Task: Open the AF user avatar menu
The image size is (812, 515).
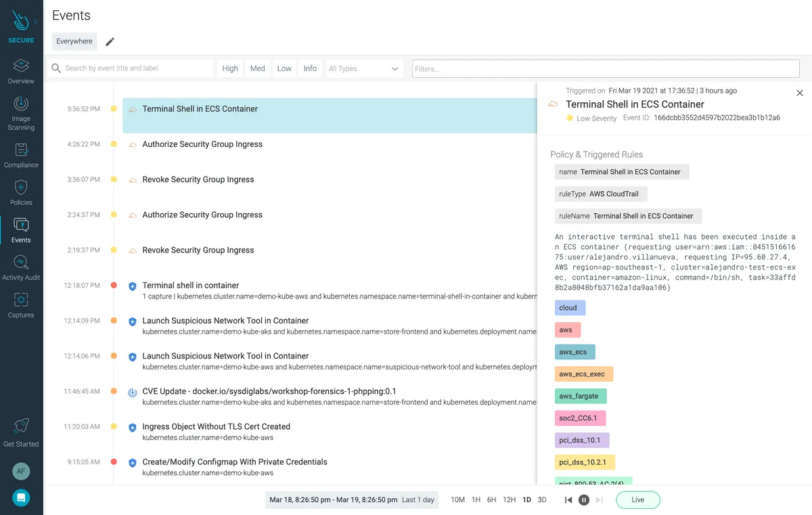Action: click(21, 471)
